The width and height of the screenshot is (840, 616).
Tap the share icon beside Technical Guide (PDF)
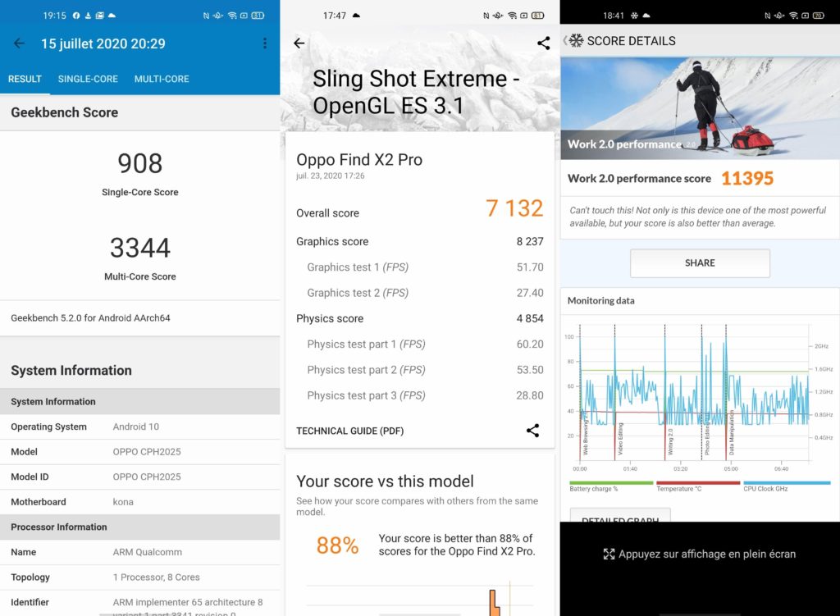tap(532, 431)
